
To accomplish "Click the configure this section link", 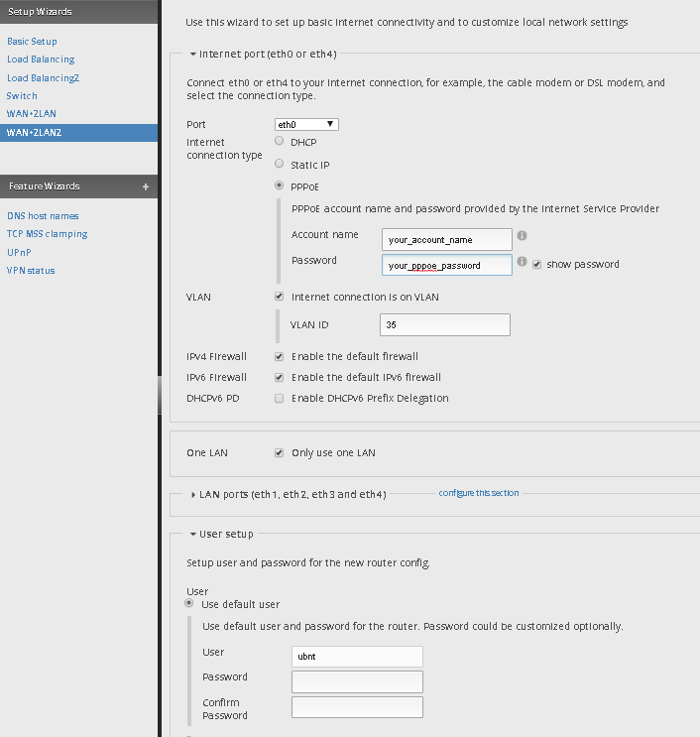I will (x=478, y=493).
